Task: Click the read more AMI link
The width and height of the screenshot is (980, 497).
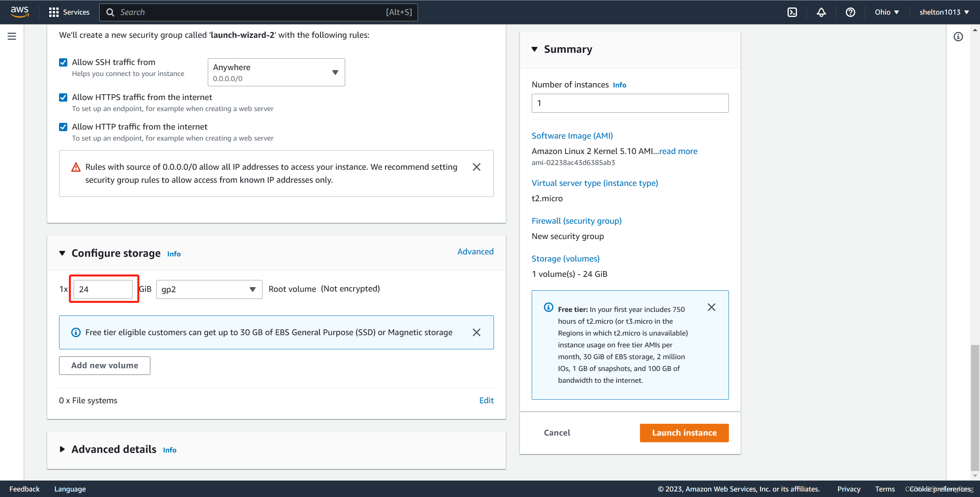Action: click(678, 151)
